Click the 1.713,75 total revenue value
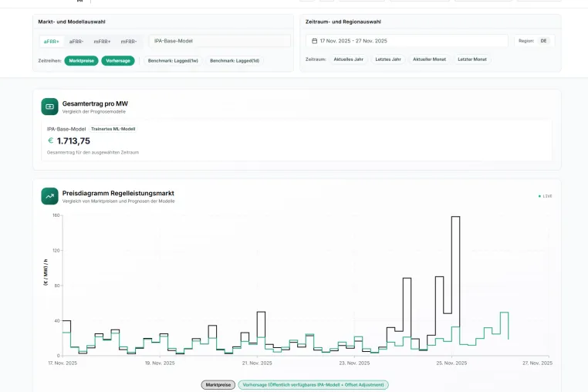Image resolution: width=588 pixels, height=392 pixels. (x=73, y=141)
